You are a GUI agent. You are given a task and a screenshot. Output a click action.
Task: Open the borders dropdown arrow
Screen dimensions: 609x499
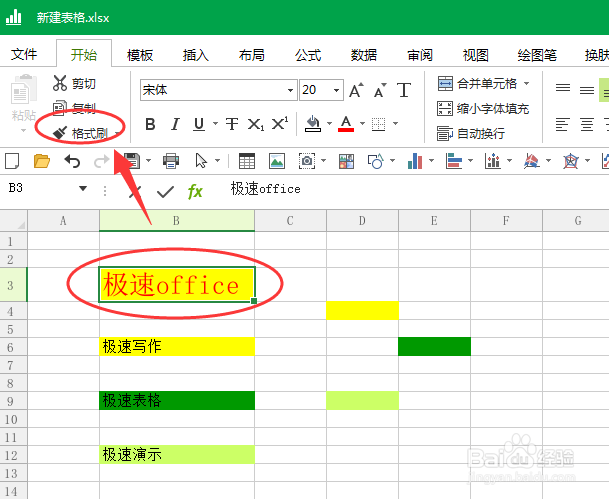tap(395, 123)
